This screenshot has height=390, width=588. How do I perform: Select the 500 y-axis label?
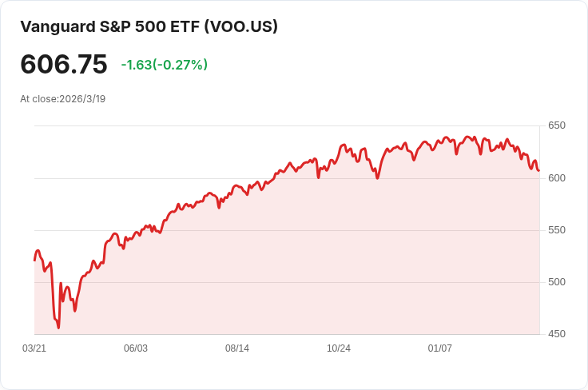557,282
